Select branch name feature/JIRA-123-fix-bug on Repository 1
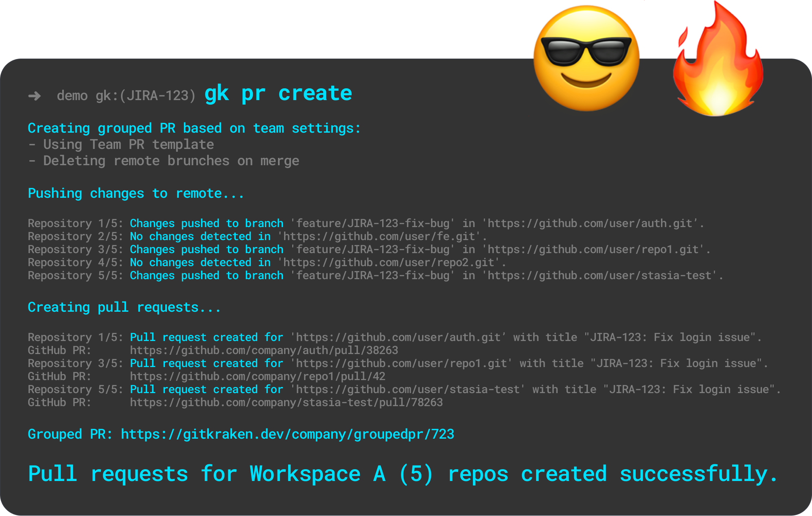 pos(371,223)
